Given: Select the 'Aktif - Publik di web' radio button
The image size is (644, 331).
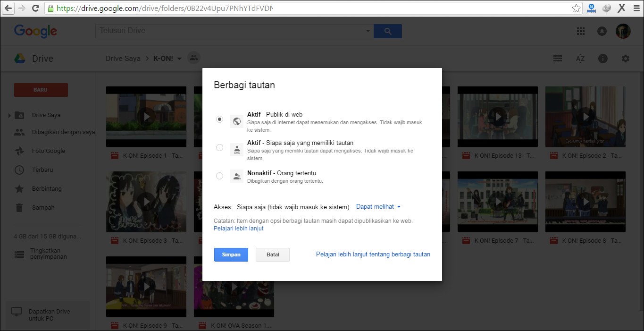Looking at the screenshot, I should coord(219,119).
